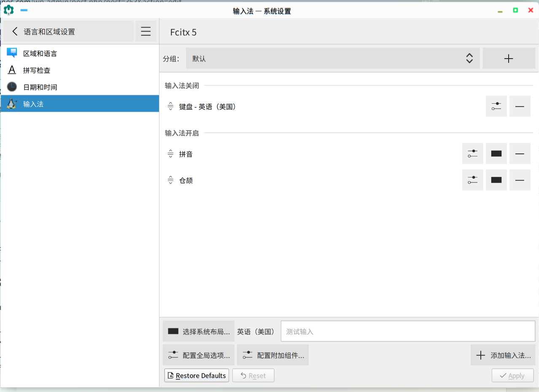Image resolution: width=539 pixels, height=392 pixels.
Task: Grab the drag handle next to 拼音
Action: coord(170,154)
